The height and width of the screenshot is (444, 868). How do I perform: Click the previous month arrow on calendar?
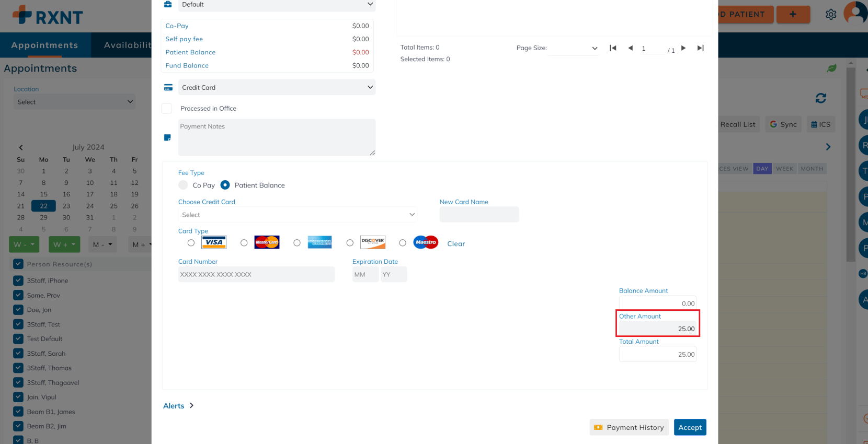click(21, 147)
